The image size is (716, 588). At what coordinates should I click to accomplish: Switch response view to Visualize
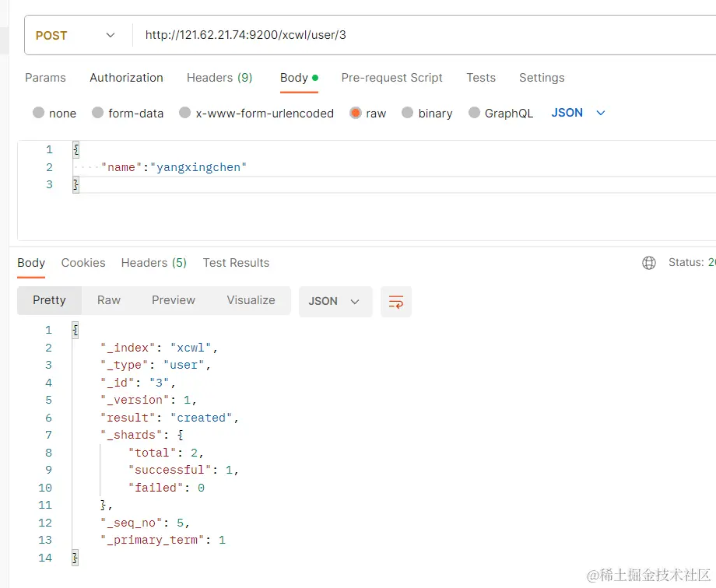pos(251,300)
